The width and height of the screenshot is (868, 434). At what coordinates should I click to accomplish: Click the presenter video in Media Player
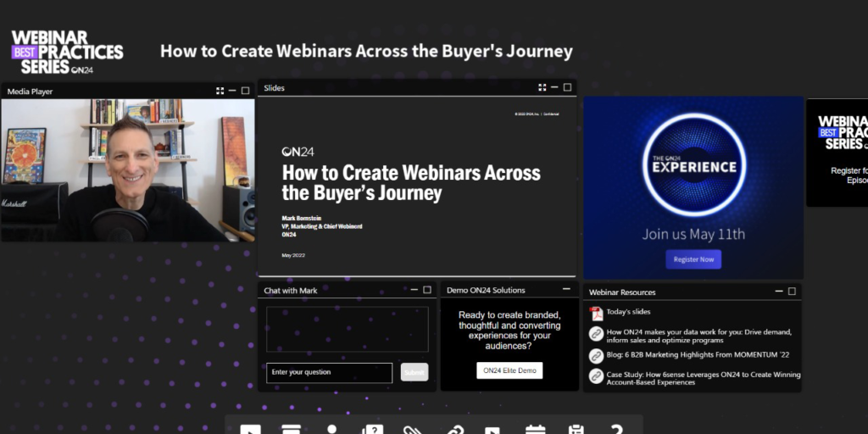tap(128, 170)
